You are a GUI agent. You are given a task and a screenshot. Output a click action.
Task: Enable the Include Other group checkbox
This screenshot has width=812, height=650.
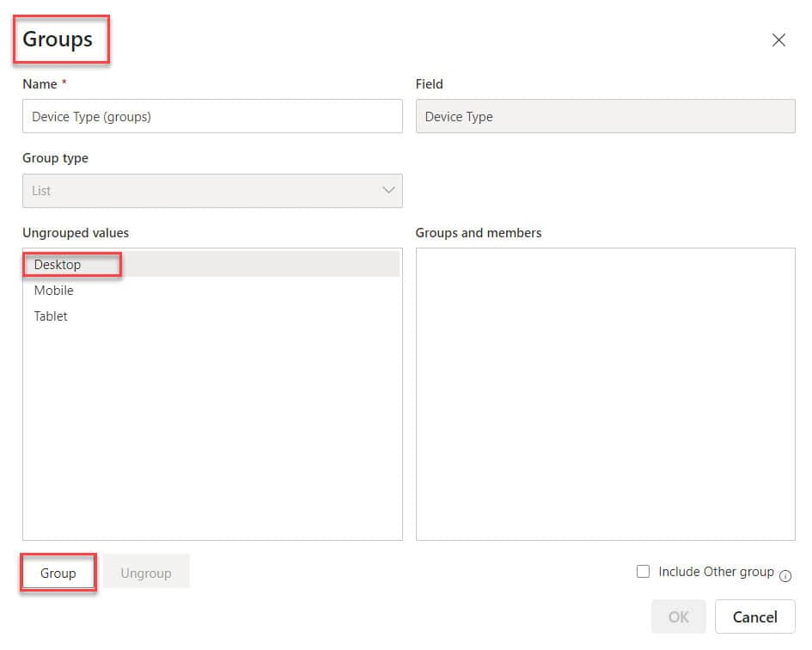click(x=643, y=571)
